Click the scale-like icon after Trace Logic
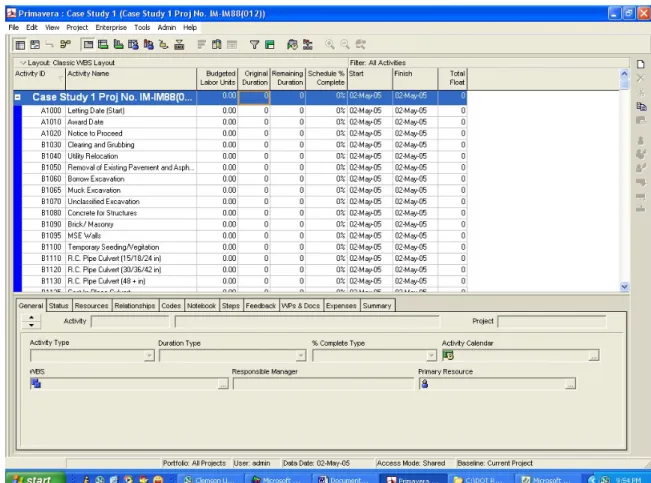This screenshot has height=483, width=651. [179, 44]
